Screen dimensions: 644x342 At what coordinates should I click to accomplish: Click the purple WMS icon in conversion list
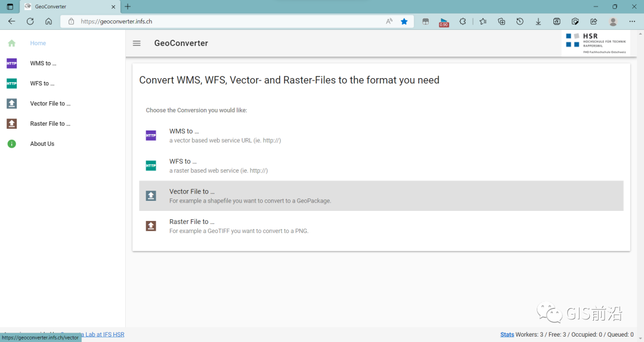[x=151, y=135]
